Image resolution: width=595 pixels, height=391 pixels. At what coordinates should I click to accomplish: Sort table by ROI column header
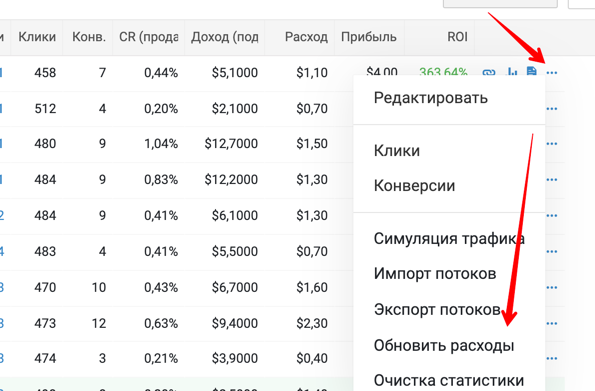(457, 37)
